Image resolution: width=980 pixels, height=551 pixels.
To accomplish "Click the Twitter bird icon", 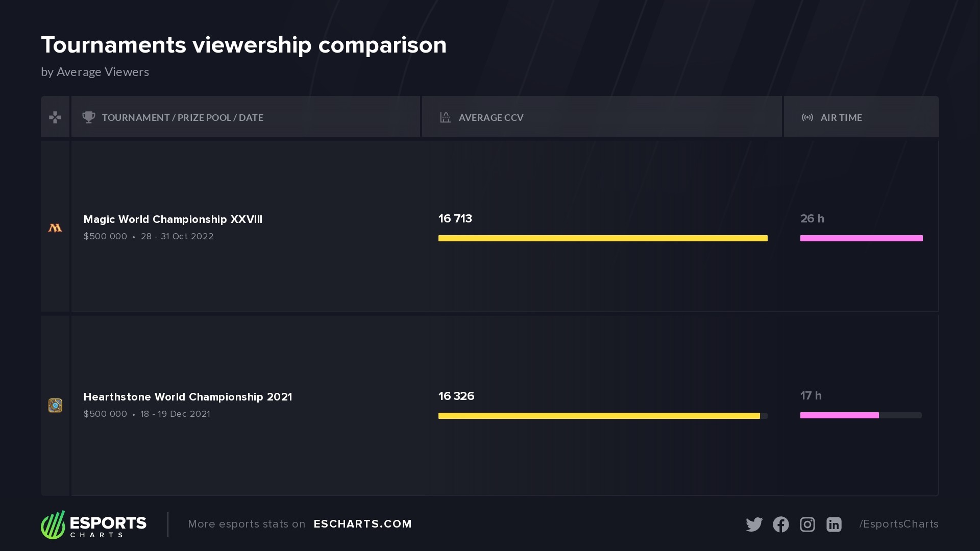I will pos(754,524).
